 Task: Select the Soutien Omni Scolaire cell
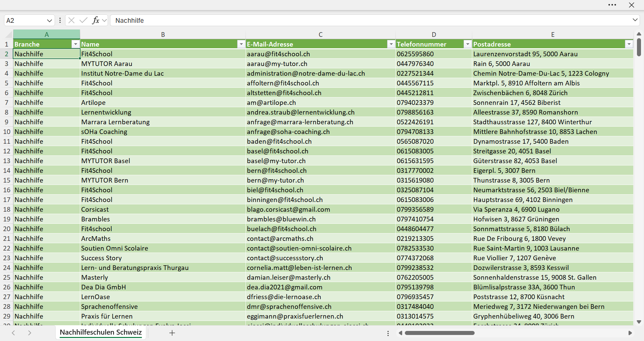click(163, 248)
